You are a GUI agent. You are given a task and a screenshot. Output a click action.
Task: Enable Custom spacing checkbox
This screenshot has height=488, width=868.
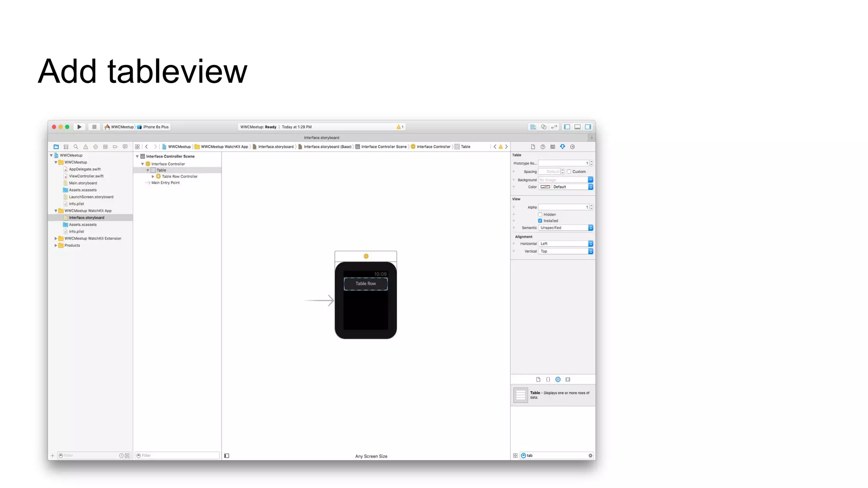point(569,172)
